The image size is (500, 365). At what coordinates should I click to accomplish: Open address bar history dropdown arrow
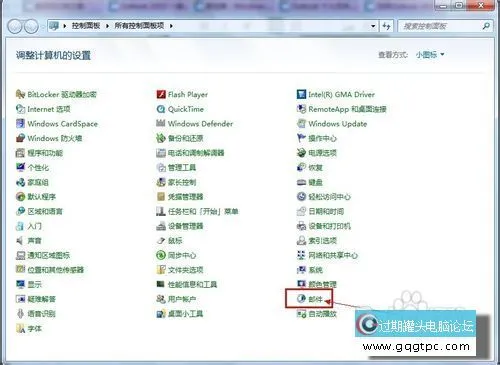point(373,26)
